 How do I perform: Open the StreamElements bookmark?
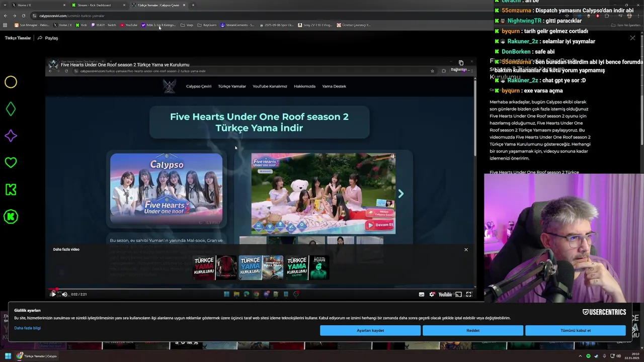pyautogui.click(x=237, y=25)
